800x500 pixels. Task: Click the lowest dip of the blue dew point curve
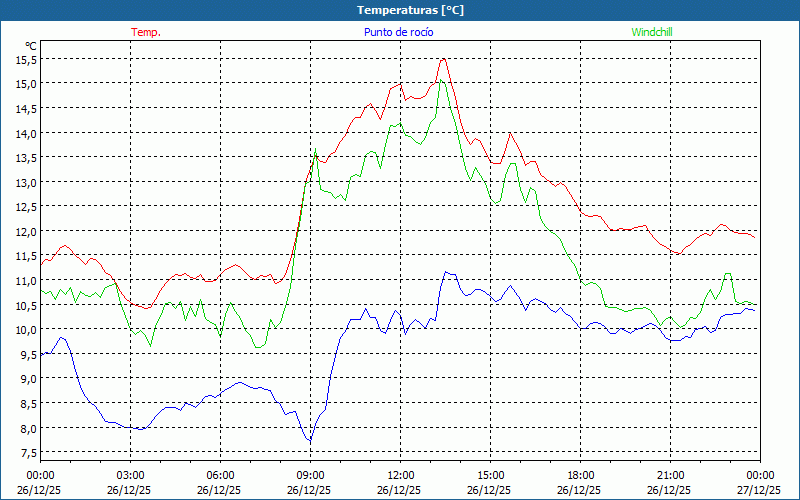click(x=310, y=442)
